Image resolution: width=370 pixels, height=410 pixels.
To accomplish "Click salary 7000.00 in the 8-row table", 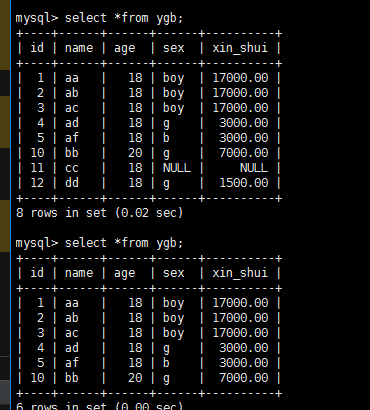I will (244, 153).
